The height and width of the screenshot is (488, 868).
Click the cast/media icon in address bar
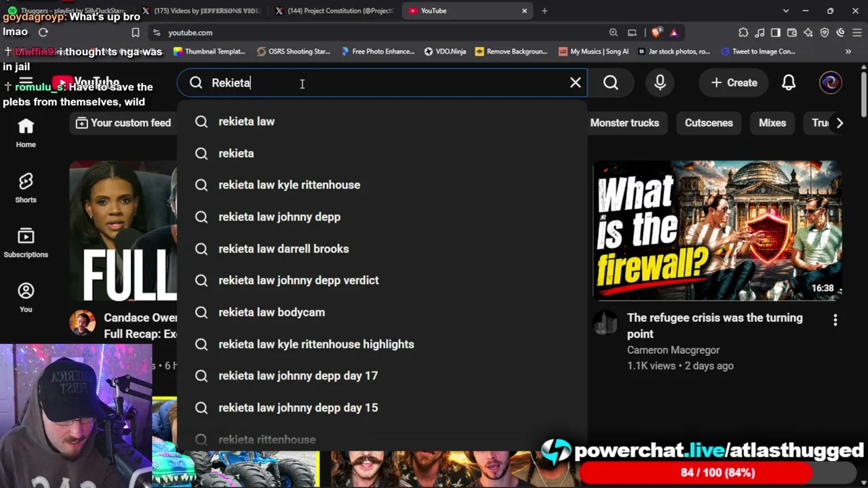(632, 33)
